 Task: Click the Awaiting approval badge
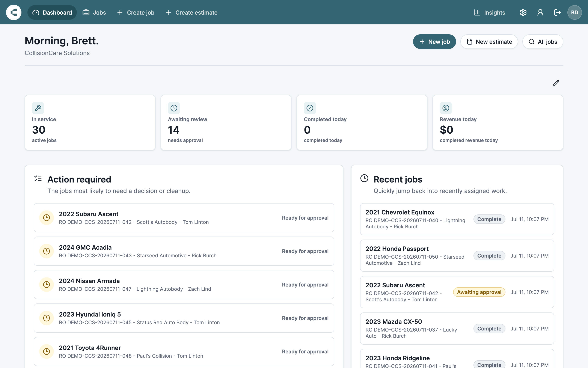[x=479, y=292]
